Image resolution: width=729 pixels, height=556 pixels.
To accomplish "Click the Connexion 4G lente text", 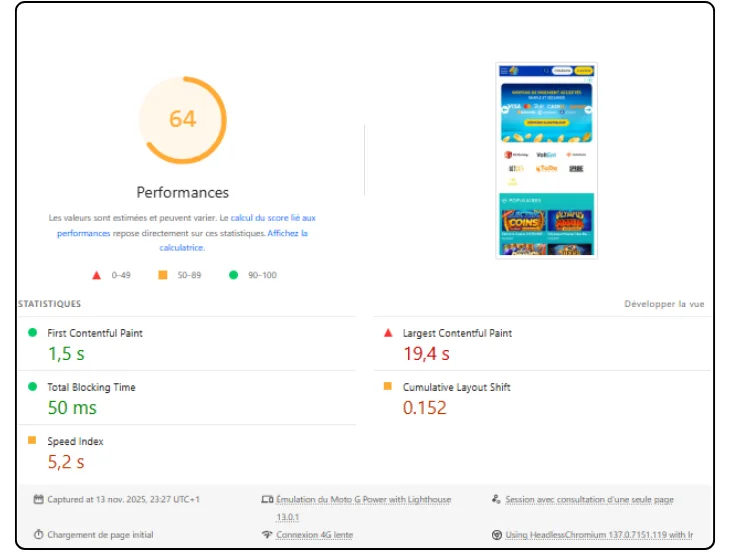I will coord(315,535).
